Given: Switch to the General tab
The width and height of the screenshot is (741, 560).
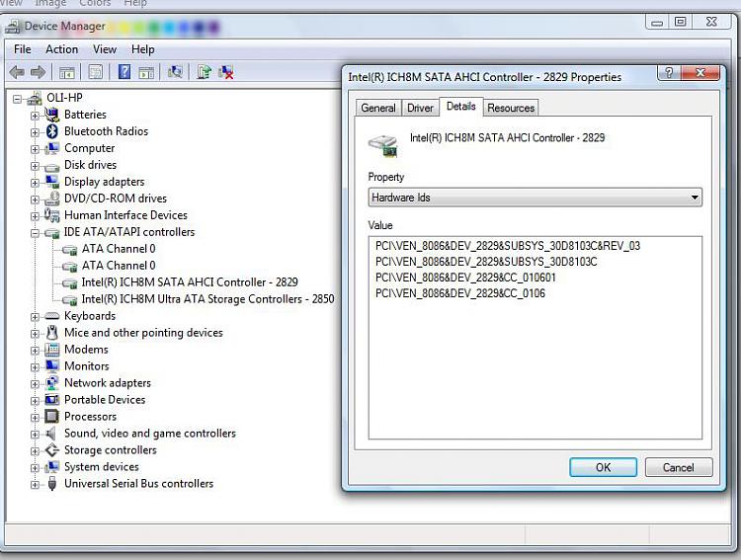Looking at the screenshot, I should [x=378, y=108].
